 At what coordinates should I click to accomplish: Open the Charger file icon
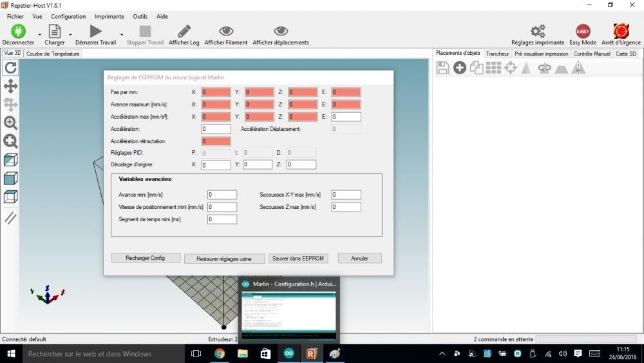(55, 31)
